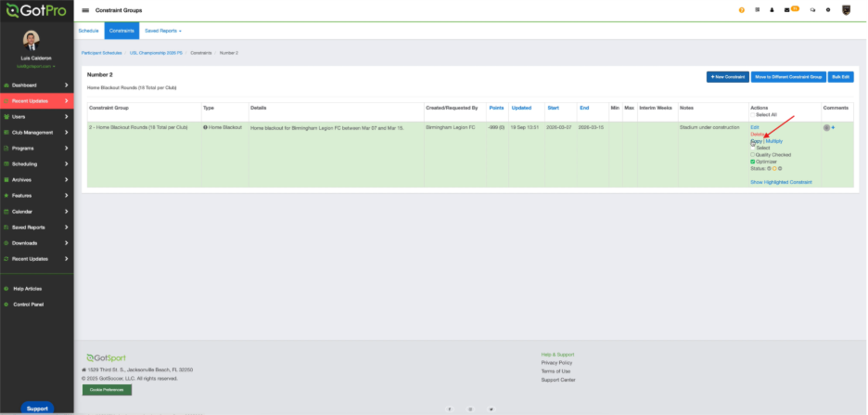
Task: Click the user profile icon in top bar
Action: click(772, 9)
